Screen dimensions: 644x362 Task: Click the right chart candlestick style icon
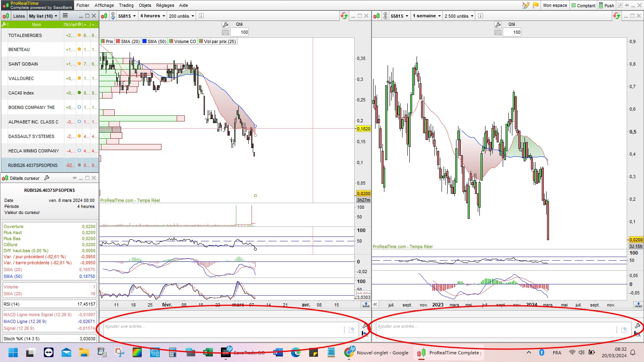tap(376, 16)
